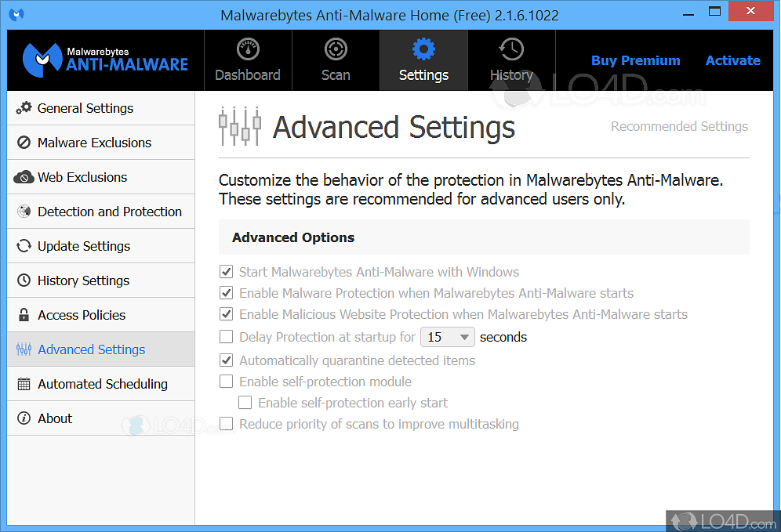781x532 pixels.
Task: Uncheck Start Malwarebytes Anti-Malware with Windows
Action: (x=226, y=272)
